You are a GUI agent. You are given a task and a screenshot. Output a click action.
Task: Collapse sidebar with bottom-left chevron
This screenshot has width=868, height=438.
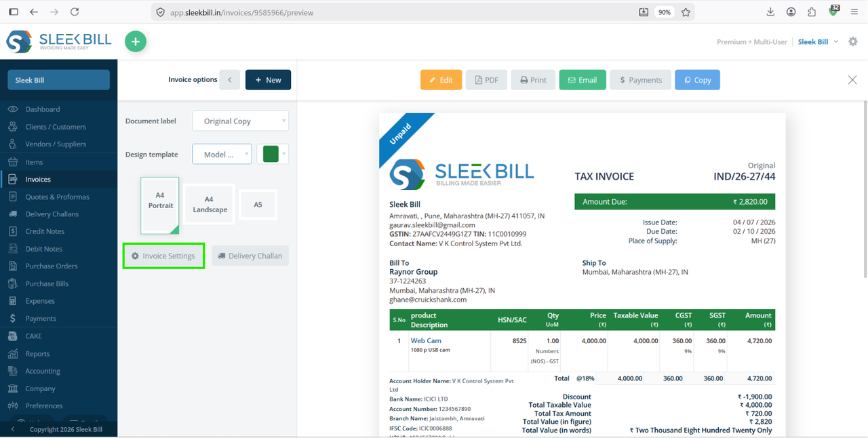click(13, 429)
